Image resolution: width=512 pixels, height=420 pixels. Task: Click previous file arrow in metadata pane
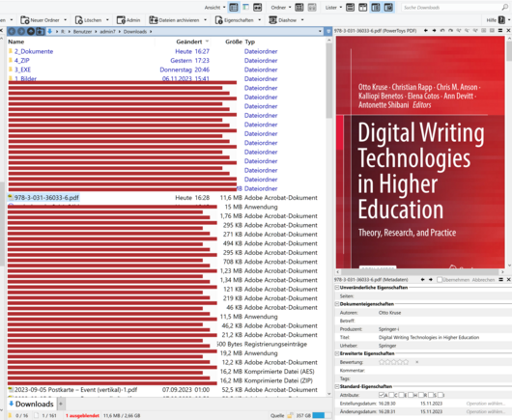(x=422, y=280)
